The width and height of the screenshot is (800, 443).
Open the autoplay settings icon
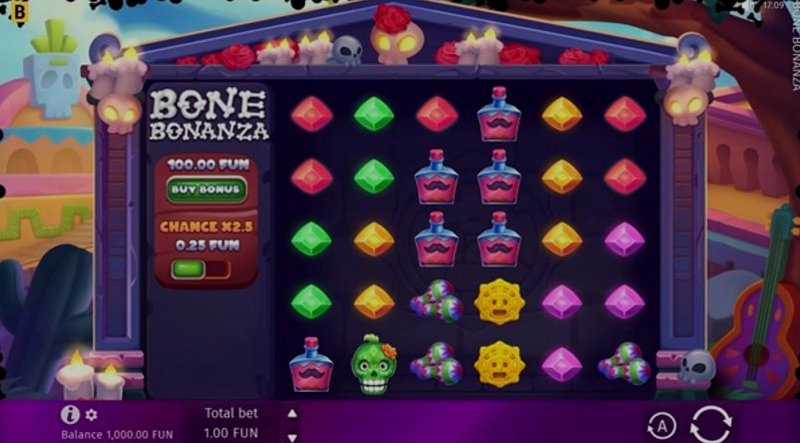pyautogui.click(x=661, y=426)
